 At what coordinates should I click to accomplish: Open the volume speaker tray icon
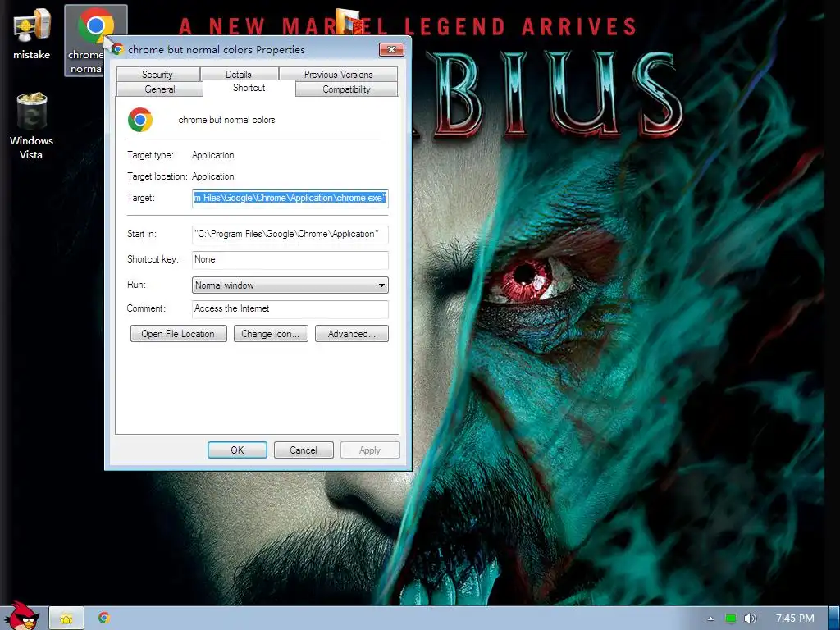pyautogui.click(x=751, y=619)
